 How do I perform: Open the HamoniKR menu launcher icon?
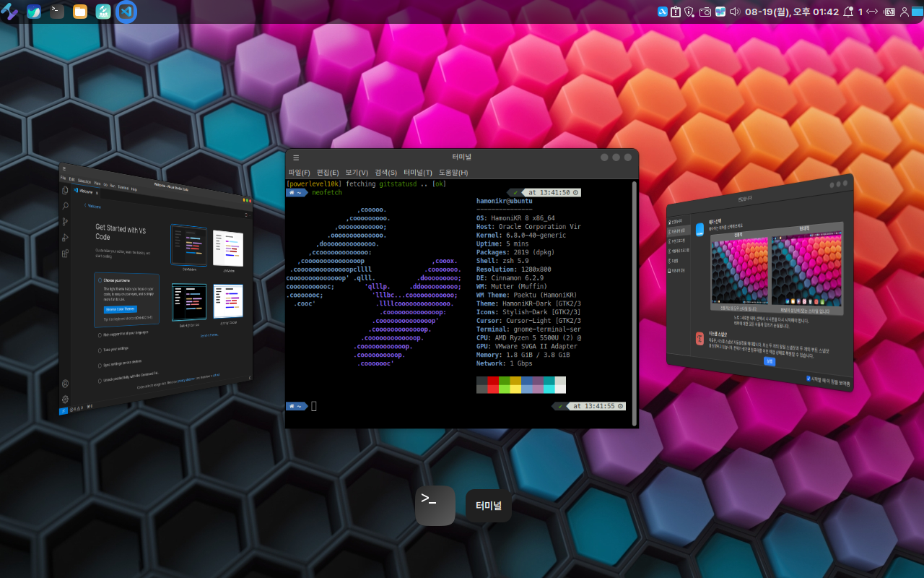[x=9, y=12]
